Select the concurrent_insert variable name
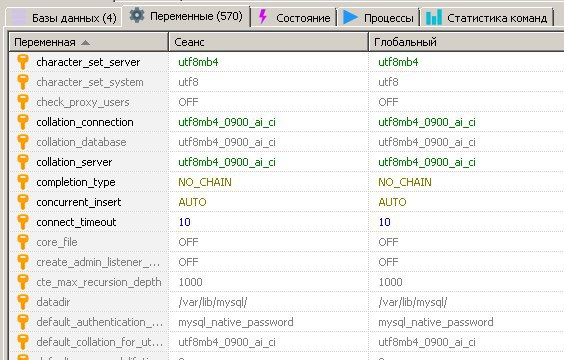 click(79, 202)
